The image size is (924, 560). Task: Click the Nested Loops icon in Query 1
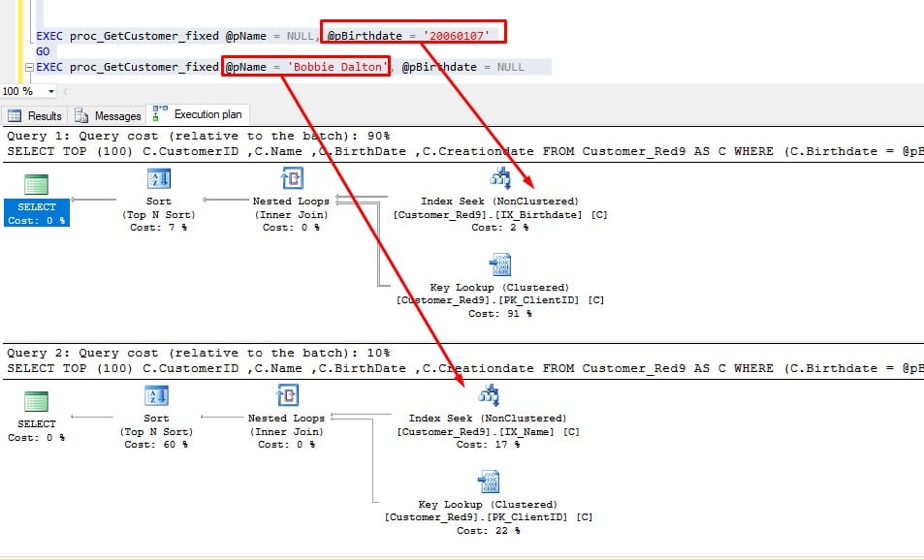pyautogui.click(x=292, y=178)
